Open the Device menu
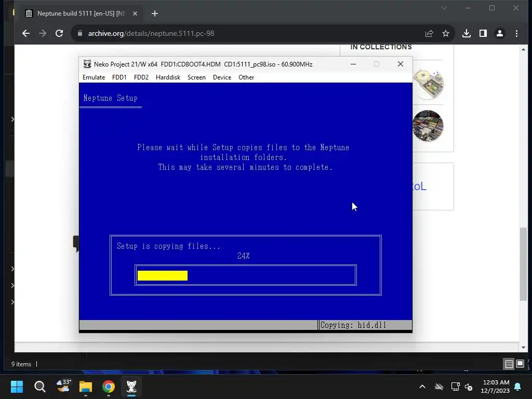 coord(222,77)
